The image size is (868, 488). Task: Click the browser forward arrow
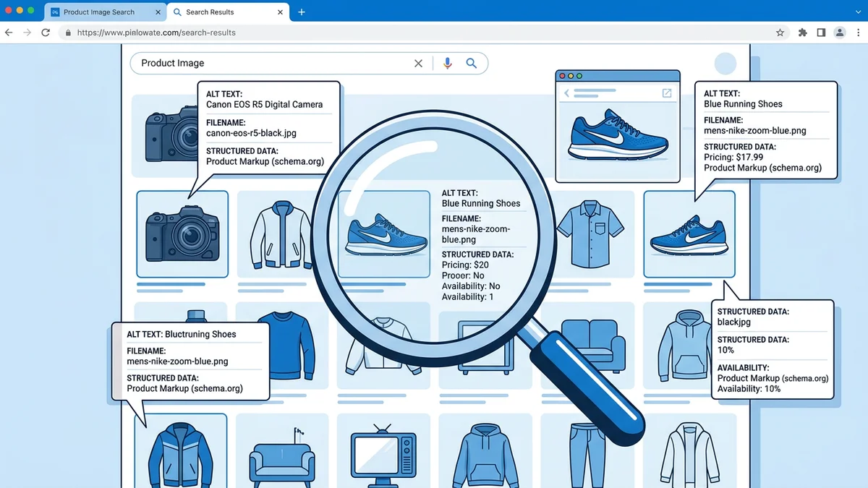(27, 33)
